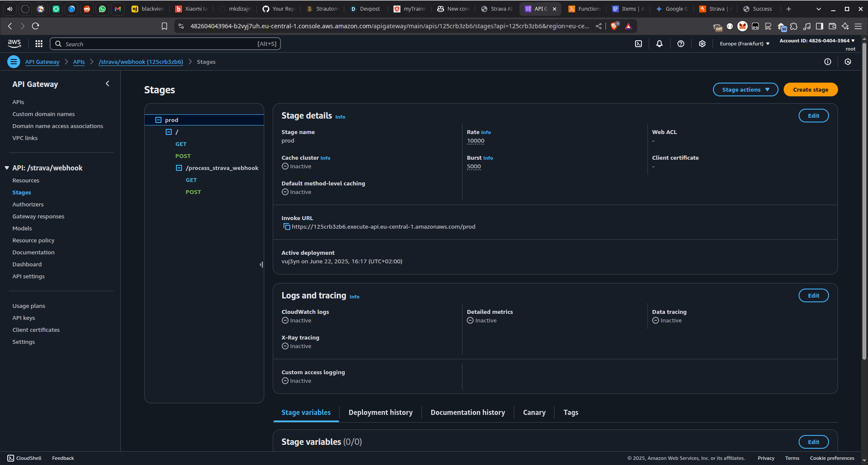
Task: Open the Authorizers link in sidebar
Action: click(x=28, y=204)
